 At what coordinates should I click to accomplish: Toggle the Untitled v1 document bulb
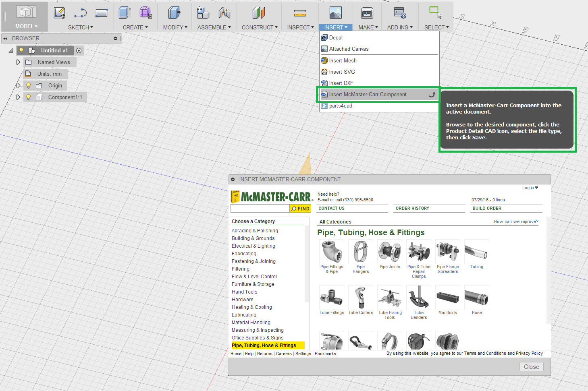pyautogui.click(x=21, y=50)
